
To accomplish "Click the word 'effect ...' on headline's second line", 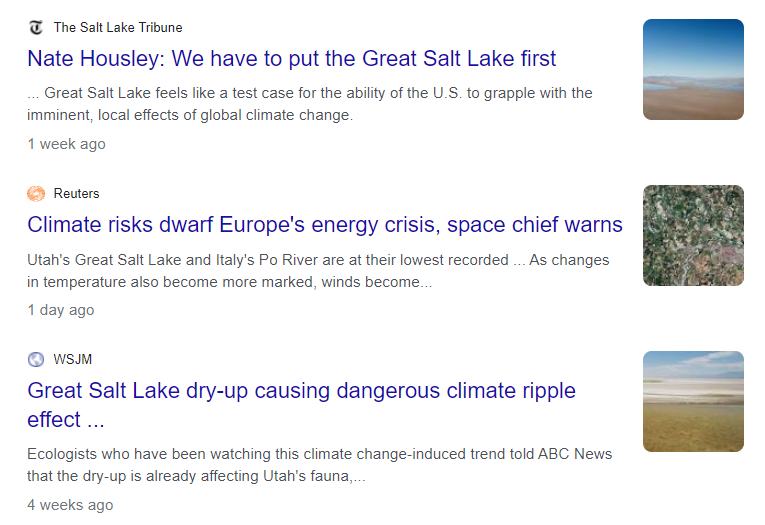I will pos(66,420).
